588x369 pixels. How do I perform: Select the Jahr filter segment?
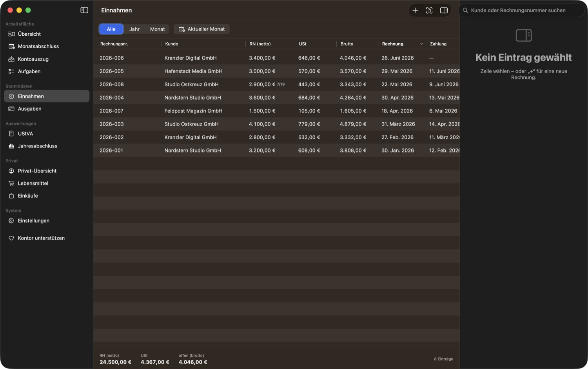(134, 29)
